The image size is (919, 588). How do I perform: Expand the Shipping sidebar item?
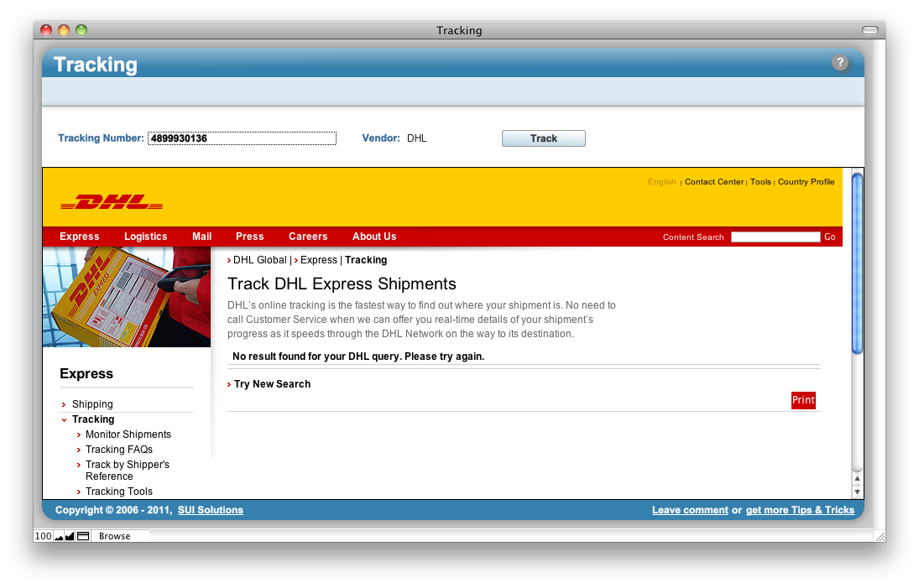pyautogui.click(x=92, y=404)
